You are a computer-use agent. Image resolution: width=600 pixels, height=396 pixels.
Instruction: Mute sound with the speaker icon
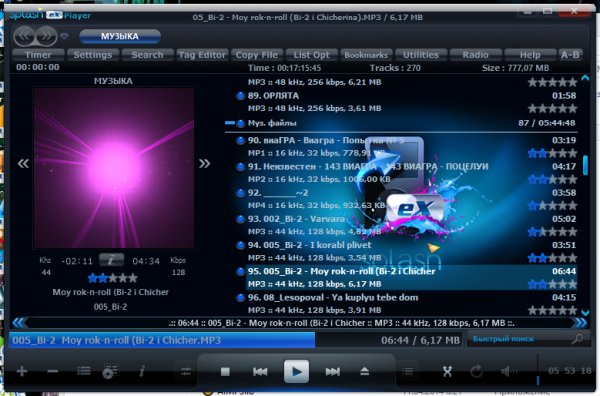pyautogui.click(x=509, y=371)
